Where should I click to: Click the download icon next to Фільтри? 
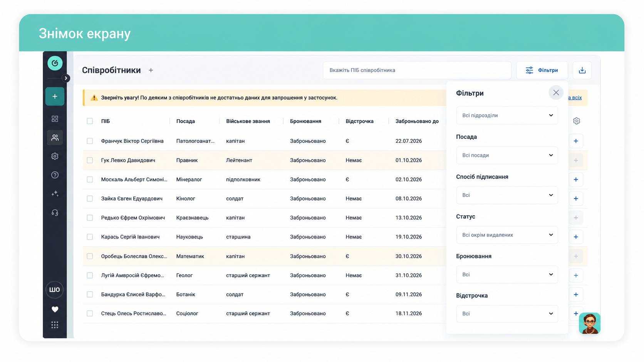pyautogui.click(x=582, y=70)
